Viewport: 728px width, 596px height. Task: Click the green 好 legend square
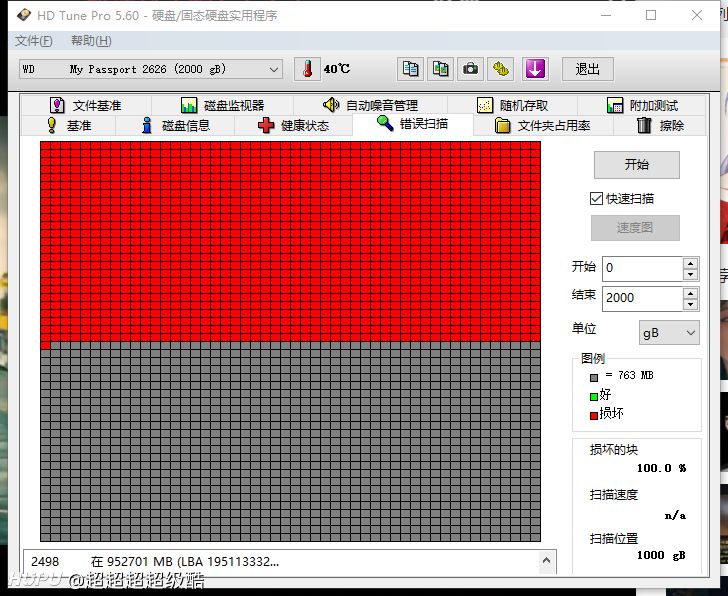tap(594, 396)
